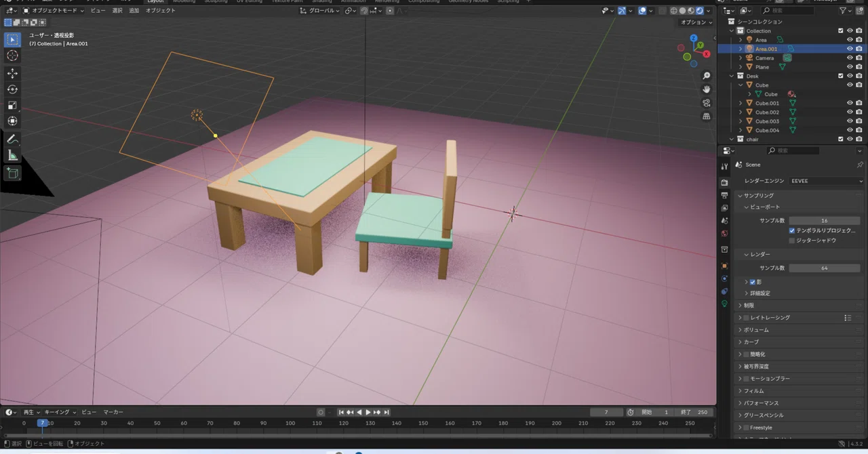The height and width of the screenshot is (454, 868).
Task: Toggle the Desk collection exclude checkbox
Action: (x=841, y=76)
